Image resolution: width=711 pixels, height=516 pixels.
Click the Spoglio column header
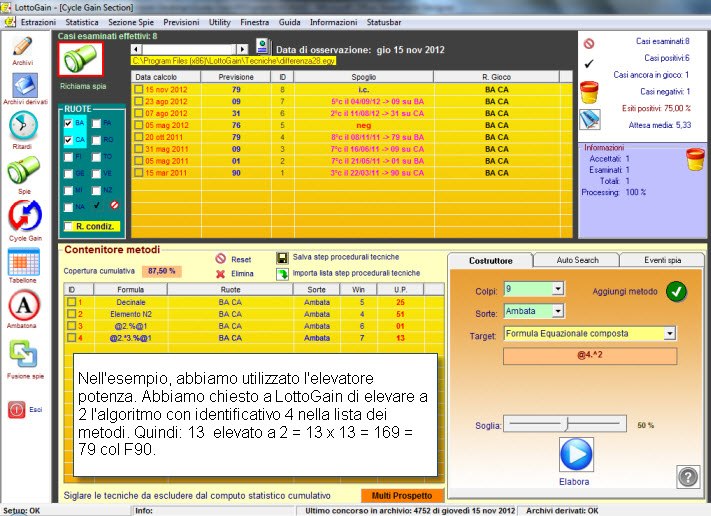363,77
